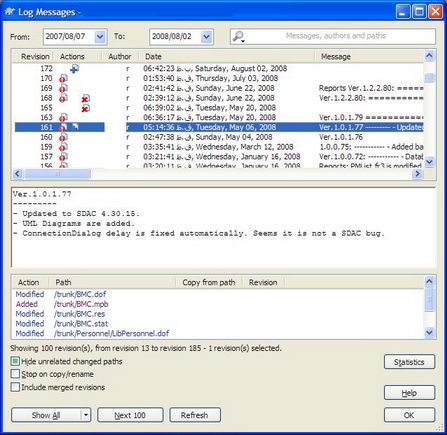Click the revision list scroll right arrow
Screen dimensions: 447x435
[417, 174]
